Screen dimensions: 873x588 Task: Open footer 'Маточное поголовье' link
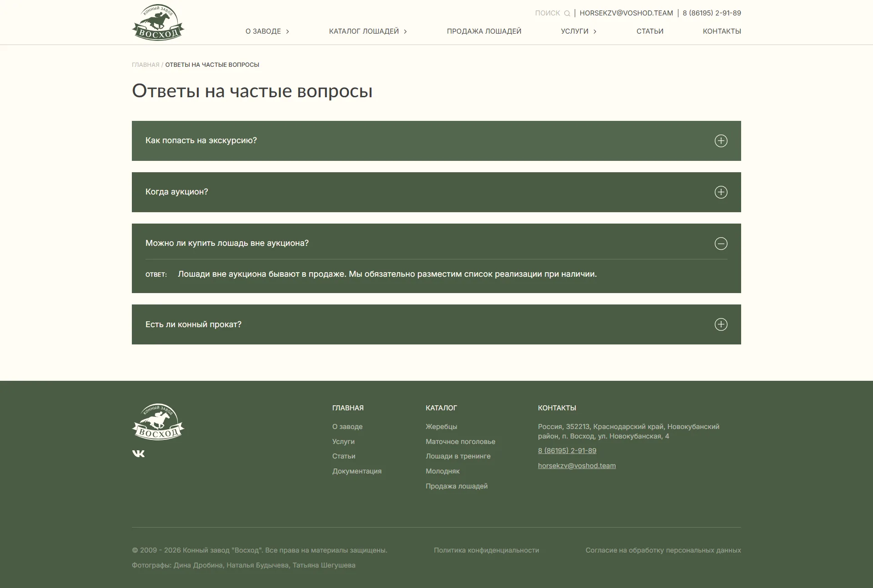click(x=460, y=442)
